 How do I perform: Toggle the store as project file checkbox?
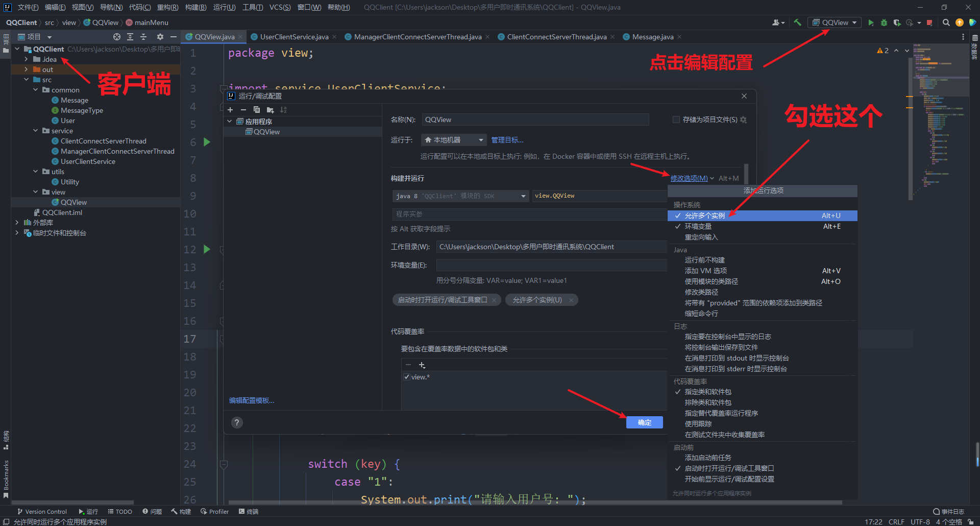(676, 119)
